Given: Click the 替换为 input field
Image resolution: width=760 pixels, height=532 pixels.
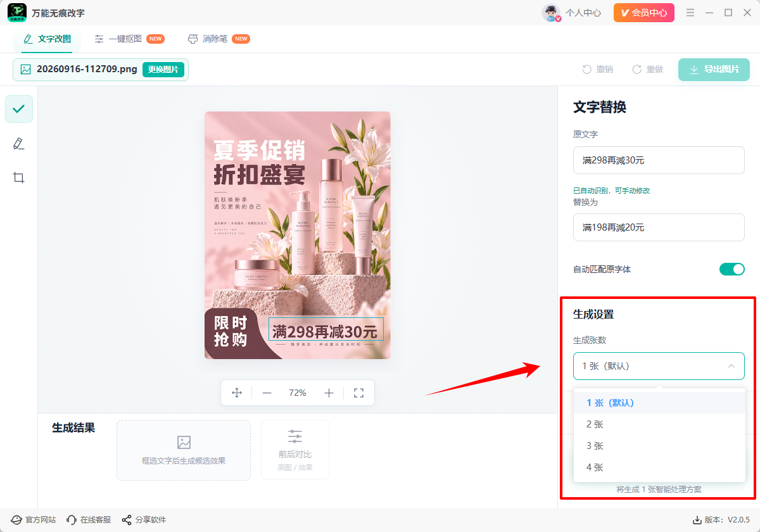Looking at the screenshot, I should [659, 227].
